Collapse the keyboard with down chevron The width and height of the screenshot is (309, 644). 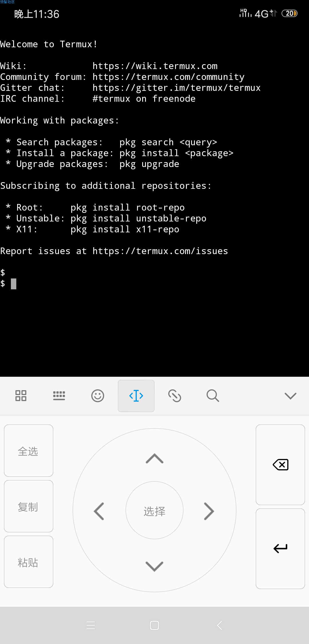click(x=290, y=396)
